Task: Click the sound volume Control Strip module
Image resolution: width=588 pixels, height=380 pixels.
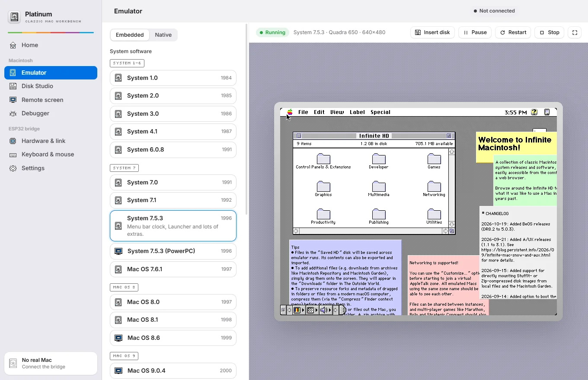Action: click(326, 310)
